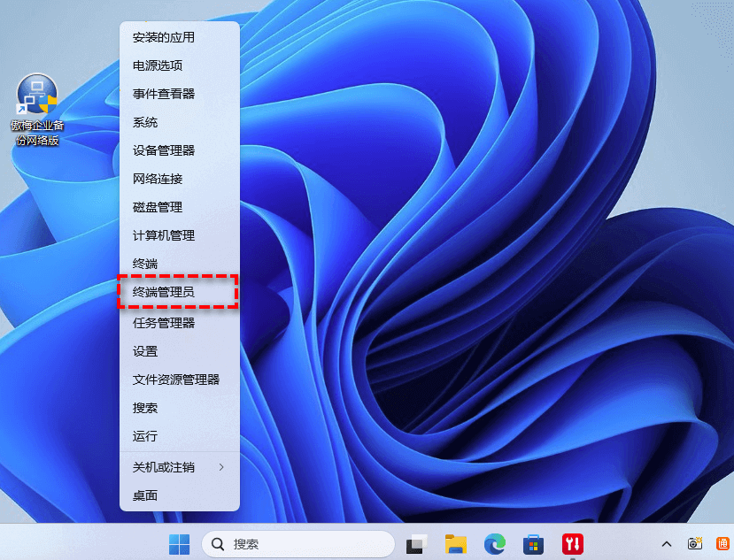Open Task View from the taskbar
This screenshot has height=560, width=734.
coord(417,543)
